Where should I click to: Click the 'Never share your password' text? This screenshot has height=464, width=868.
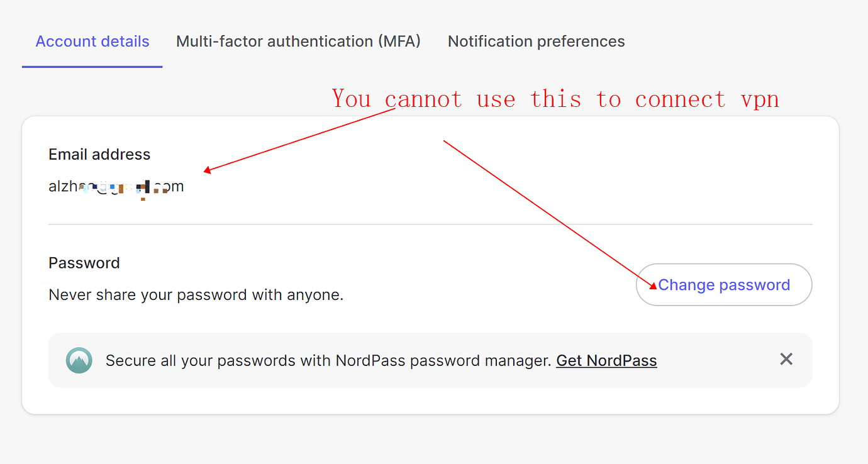tap(196, 295)
